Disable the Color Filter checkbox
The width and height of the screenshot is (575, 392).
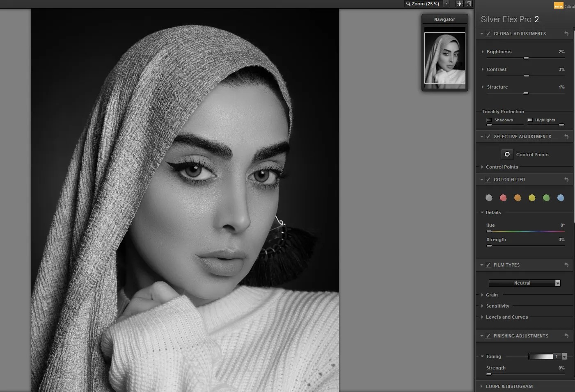(488, 180)
